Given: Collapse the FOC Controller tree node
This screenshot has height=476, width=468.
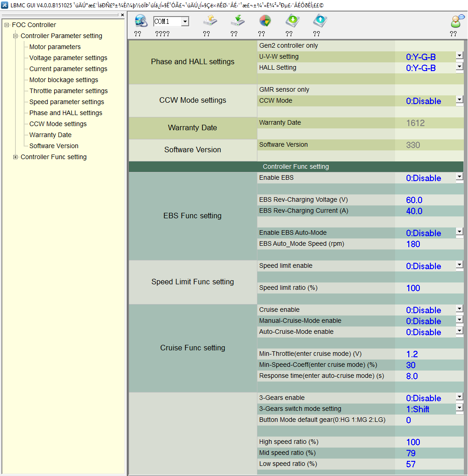Looking at the screenshot, I should 7,25.
